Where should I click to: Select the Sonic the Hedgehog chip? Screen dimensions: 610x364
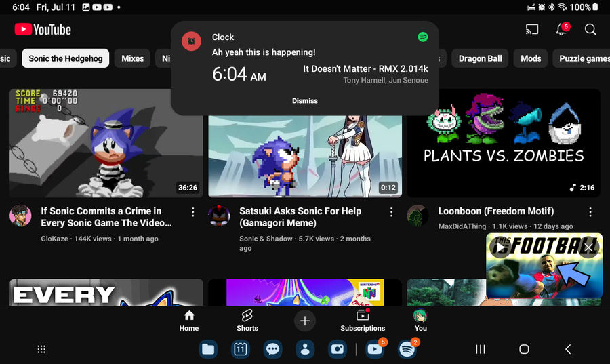[65, 58]
